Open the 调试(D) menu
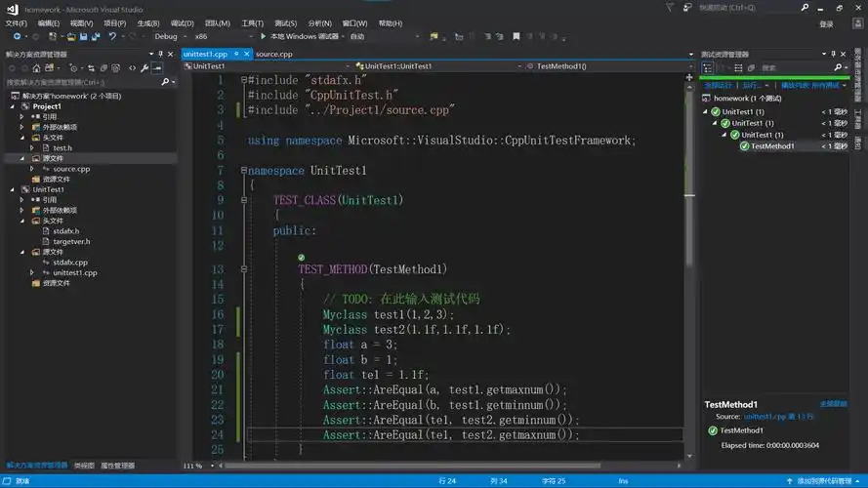The image size is (868, 488). [x=182, y=22]
